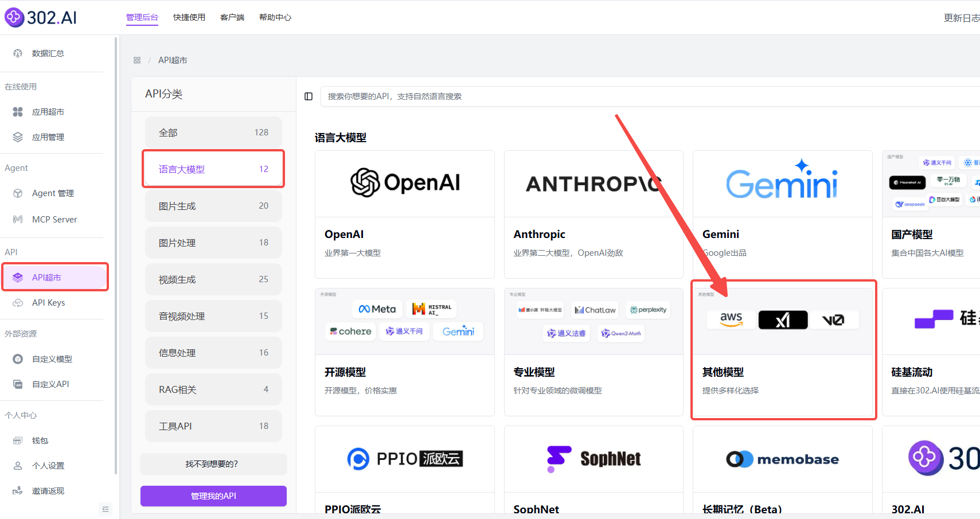This screenshot has width=980, height=519.
Task: Toggle the API分类 panel icon
Action: (x=309, y=96)
